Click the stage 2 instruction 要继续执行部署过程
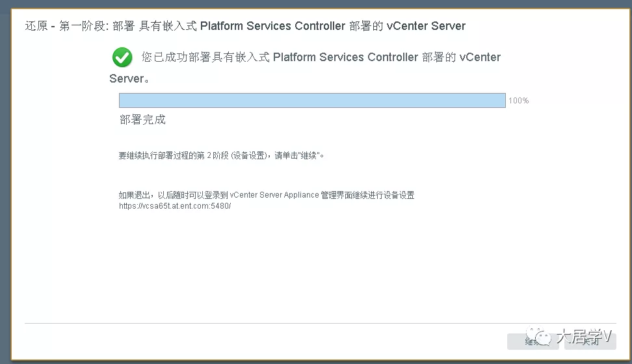The height and width of the screenshot is (364, 632). [x=221, y=155]
